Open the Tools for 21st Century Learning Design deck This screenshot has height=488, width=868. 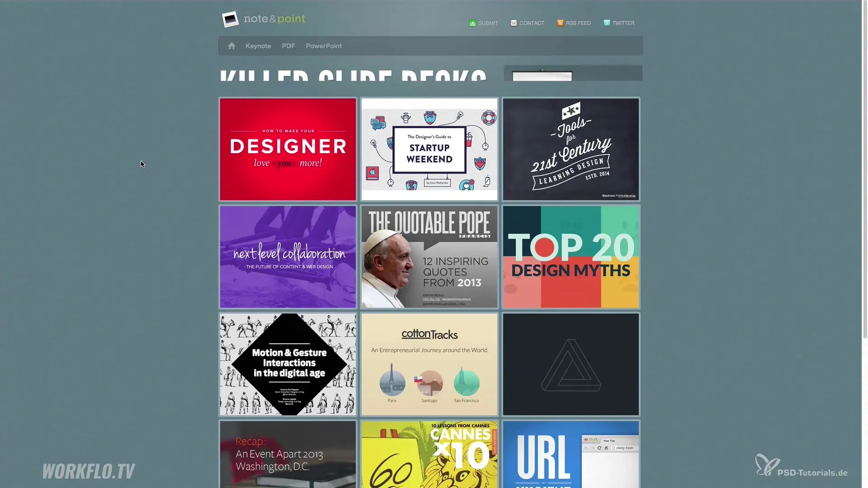pyautogui.click(x=571, y=149)
